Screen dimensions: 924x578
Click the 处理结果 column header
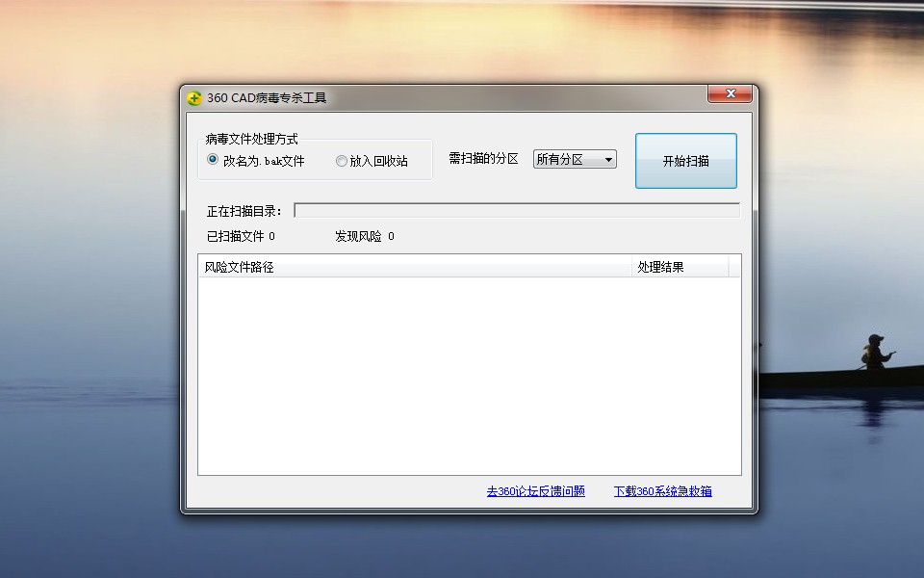(679, 267)
